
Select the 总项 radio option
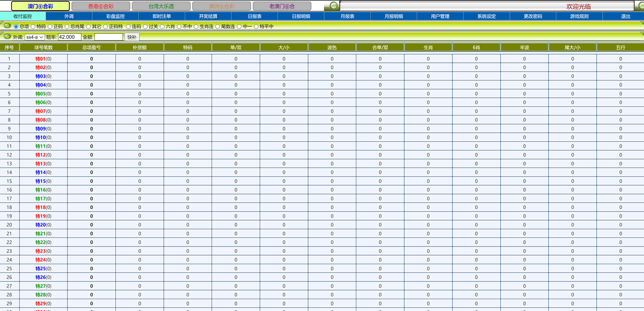16,26
